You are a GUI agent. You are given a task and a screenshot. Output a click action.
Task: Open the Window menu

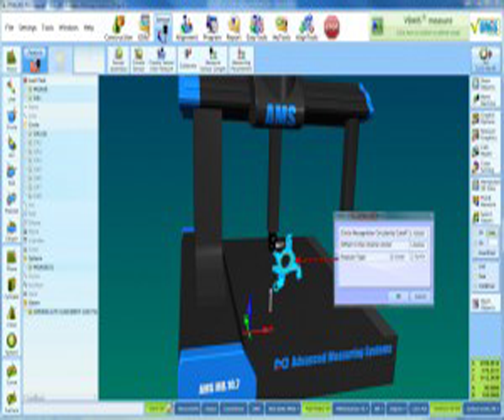tap(69, 28)
